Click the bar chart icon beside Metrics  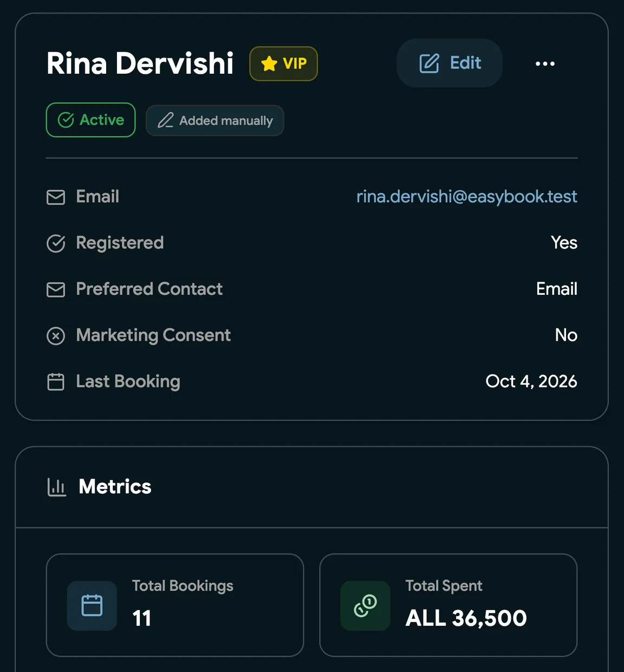pos(56,487)
